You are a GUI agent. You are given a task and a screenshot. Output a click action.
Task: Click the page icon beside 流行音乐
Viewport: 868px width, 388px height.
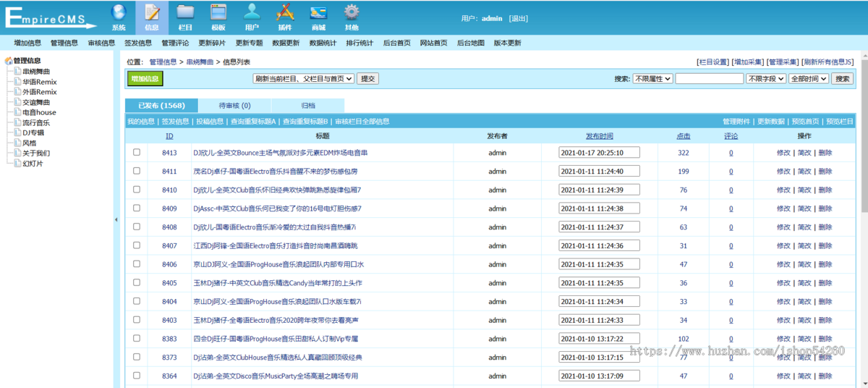(17, 122)
